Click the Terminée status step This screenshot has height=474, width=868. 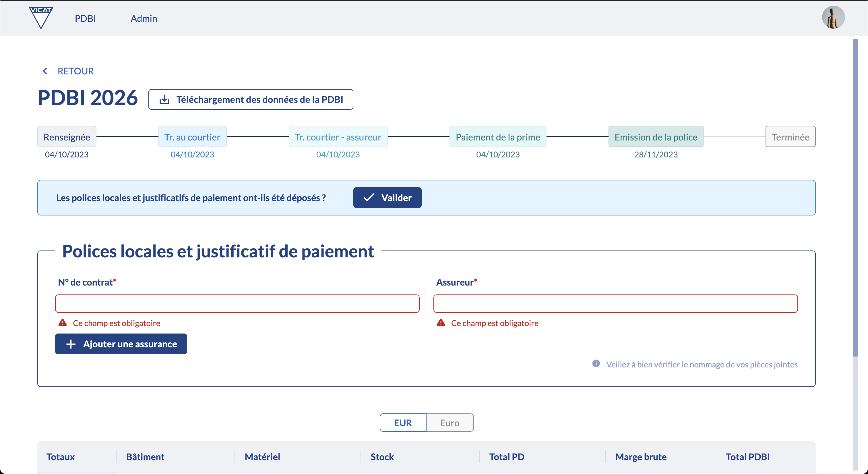[790, 137]
